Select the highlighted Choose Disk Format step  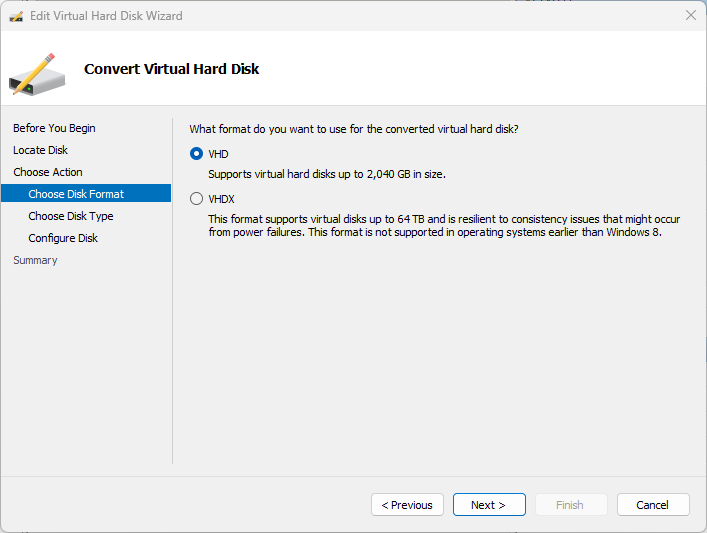(x=76, y=194)
